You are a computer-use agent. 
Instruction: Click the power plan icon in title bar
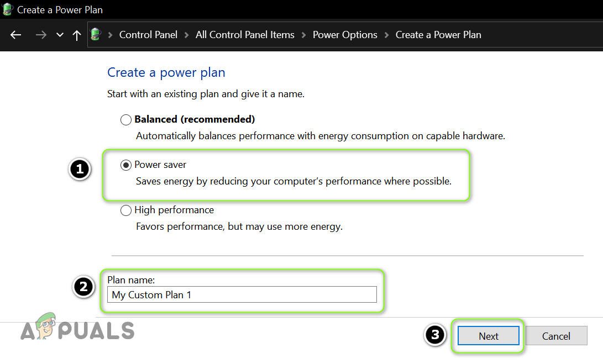[8, 9]
